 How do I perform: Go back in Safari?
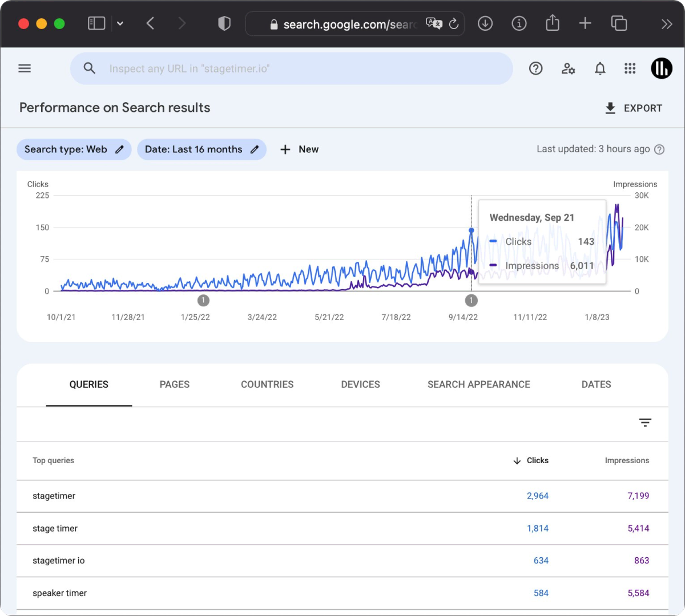tap(150, 23)
